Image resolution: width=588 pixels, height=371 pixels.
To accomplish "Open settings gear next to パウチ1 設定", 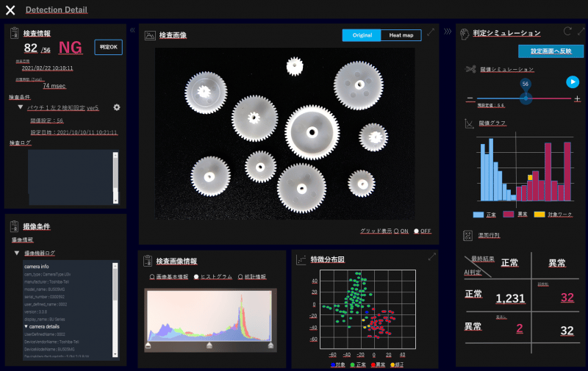I will coord(117,107).
